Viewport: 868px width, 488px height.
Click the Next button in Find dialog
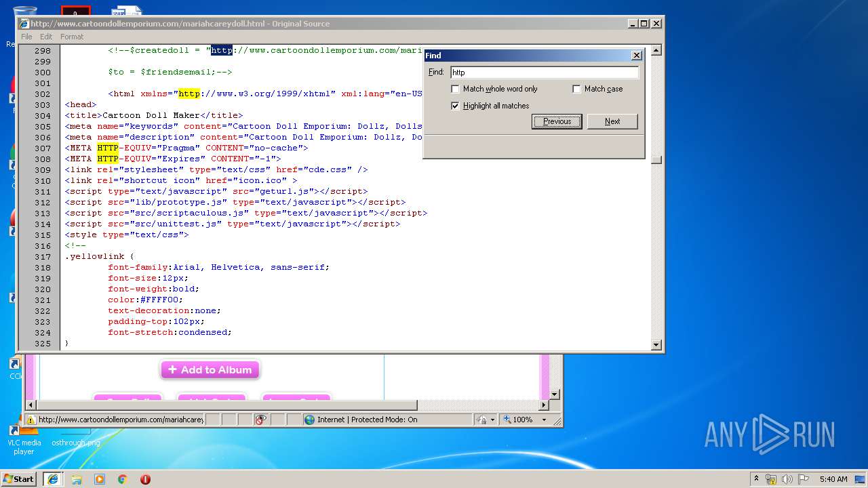(612, 121)
